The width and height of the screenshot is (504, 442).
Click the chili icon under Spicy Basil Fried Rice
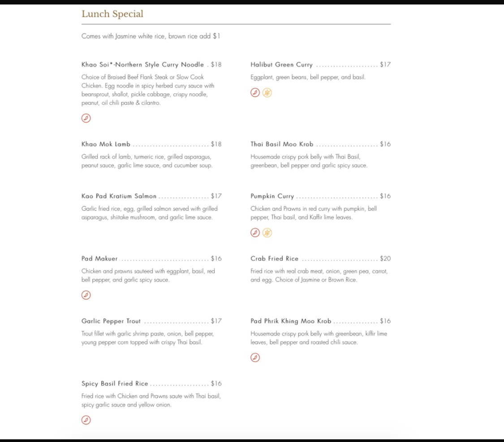tap(86, 420)
